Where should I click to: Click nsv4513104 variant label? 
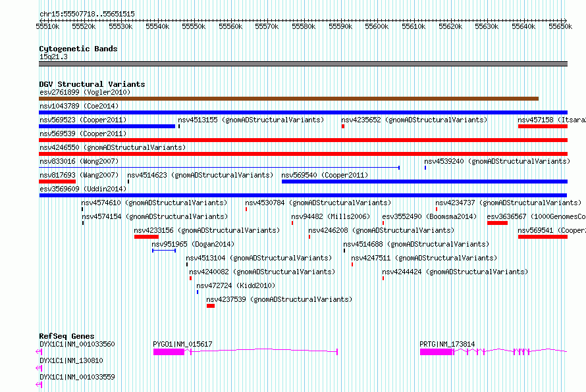click(259, 258)
